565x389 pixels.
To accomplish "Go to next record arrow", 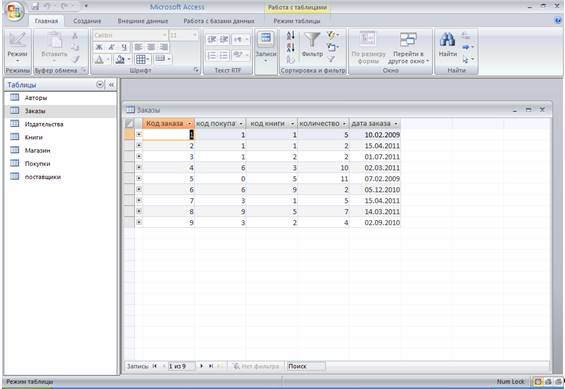I will tap(201, 366).
